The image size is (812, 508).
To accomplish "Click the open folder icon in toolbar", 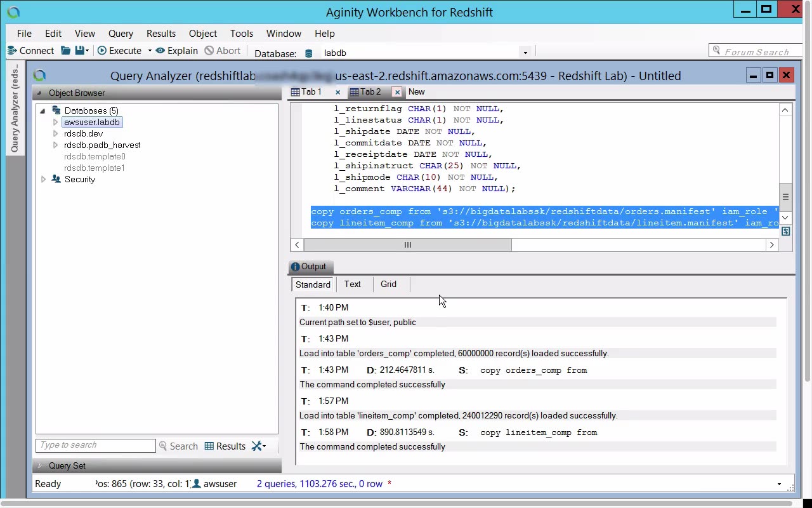I will [65, 51].
